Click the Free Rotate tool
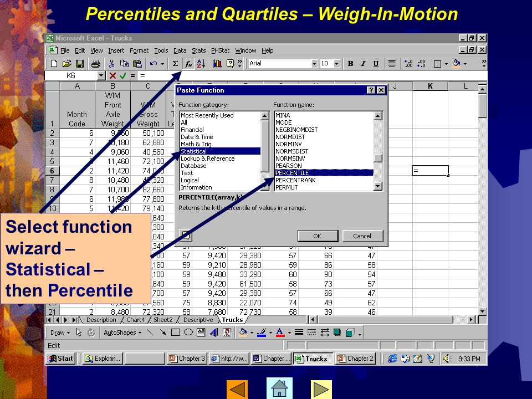532x399 pixels. (91, 332)
